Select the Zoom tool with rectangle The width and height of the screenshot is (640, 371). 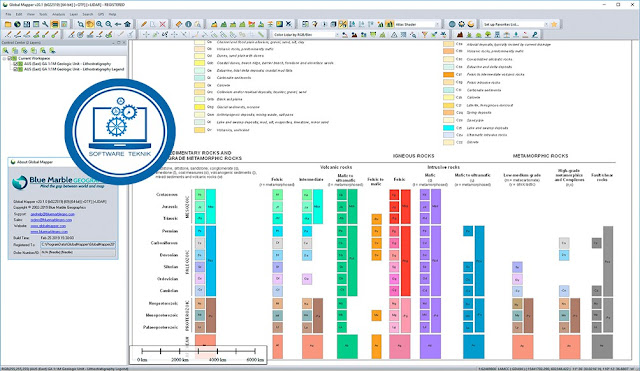click(x=80, y=24)
